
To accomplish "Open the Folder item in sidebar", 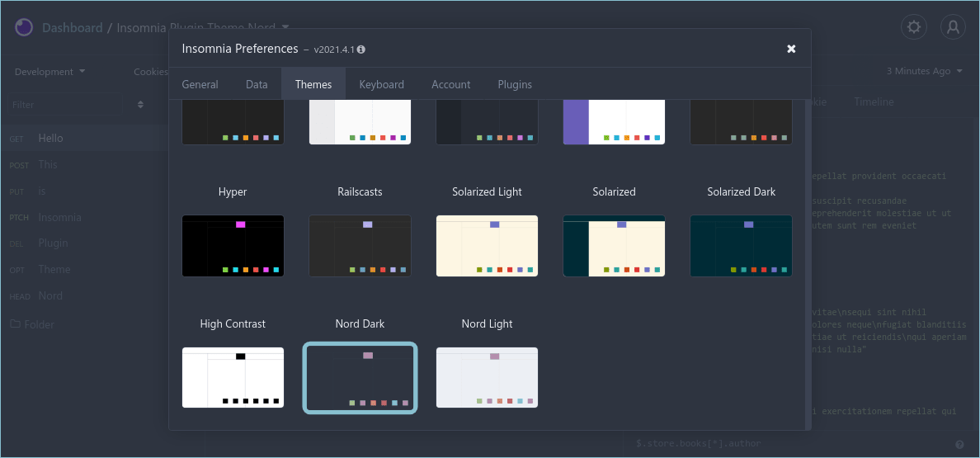I will coord(32,324).
